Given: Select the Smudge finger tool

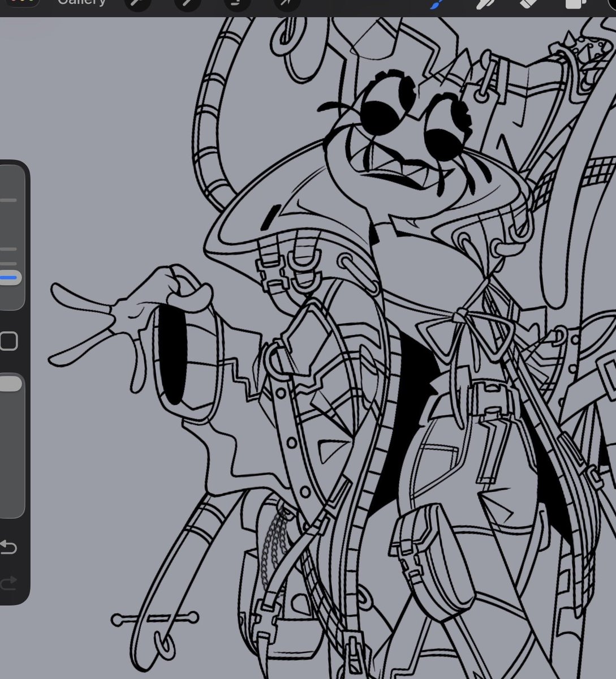Looking at the screenshot, I should tap(484, 3).
